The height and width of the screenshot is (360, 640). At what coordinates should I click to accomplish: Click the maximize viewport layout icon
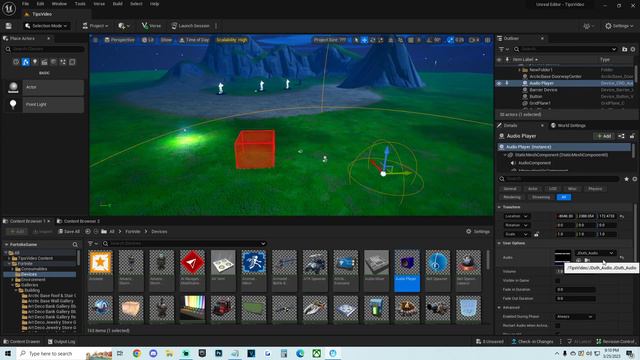(488, 40)
